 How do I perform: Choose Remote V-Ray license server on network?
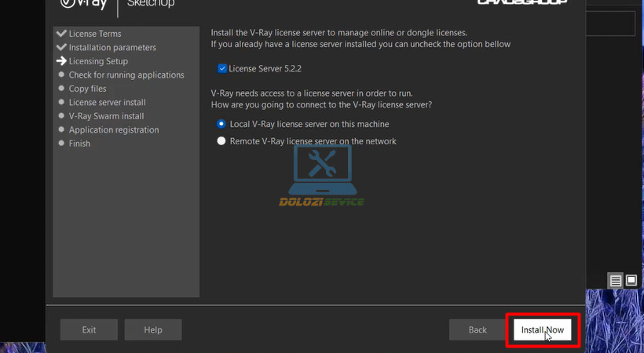click(x=222, y=141)
